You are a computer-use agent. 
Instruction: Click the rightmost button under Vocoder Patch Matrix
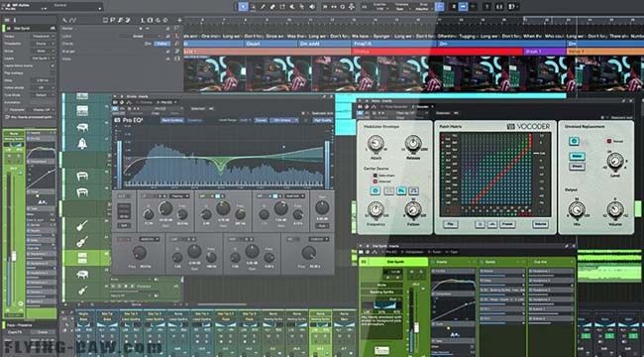point(540,224)
